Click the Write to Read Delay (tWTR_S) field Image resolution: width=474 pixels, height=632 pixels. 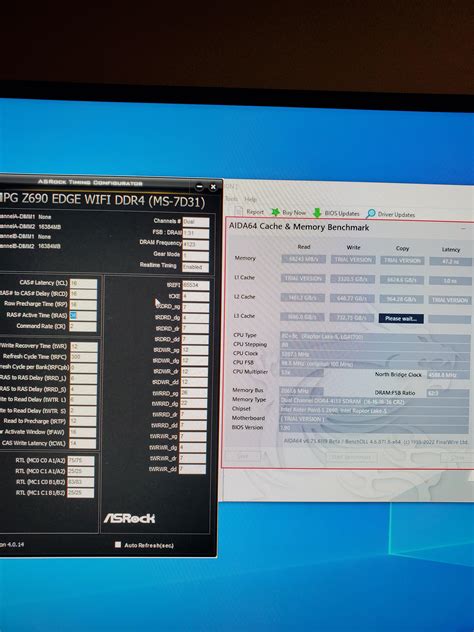coord(83,412)
